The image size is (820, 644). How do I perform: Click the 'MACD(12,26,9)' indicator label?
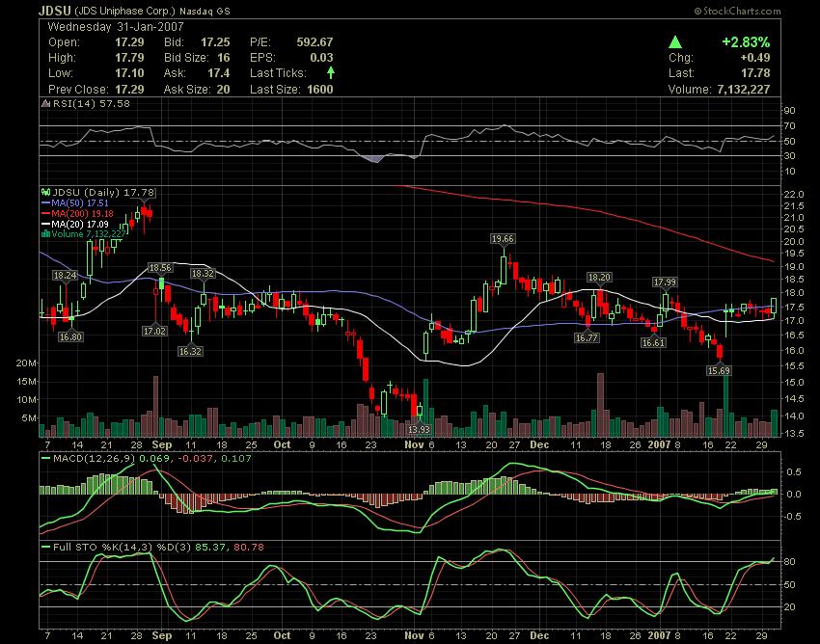pos(95,459)
